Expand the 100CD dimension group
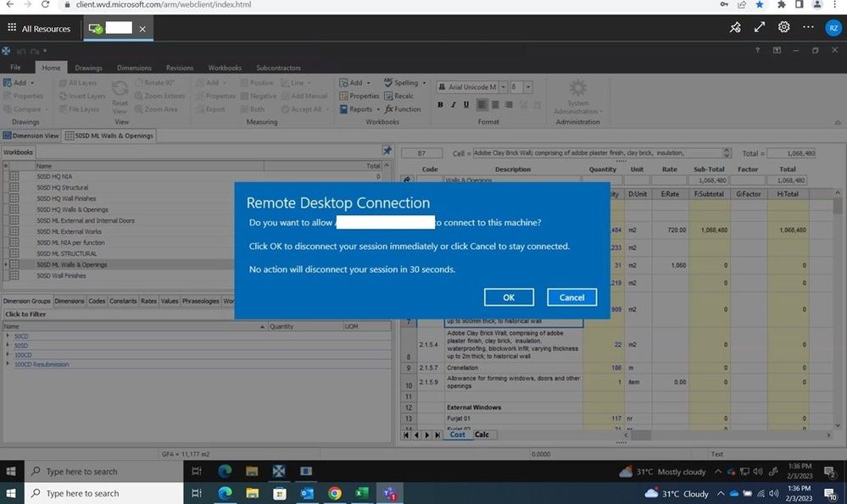 [x=8, y=355]
